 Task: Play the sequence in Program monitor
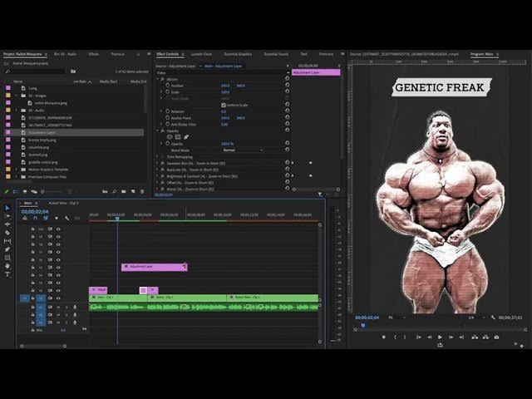(x=440, y=337)
